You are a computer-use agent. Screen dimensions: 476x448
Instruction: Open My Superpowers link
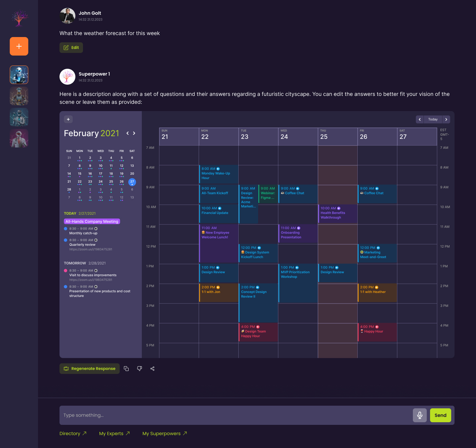[x=165, y=433]
